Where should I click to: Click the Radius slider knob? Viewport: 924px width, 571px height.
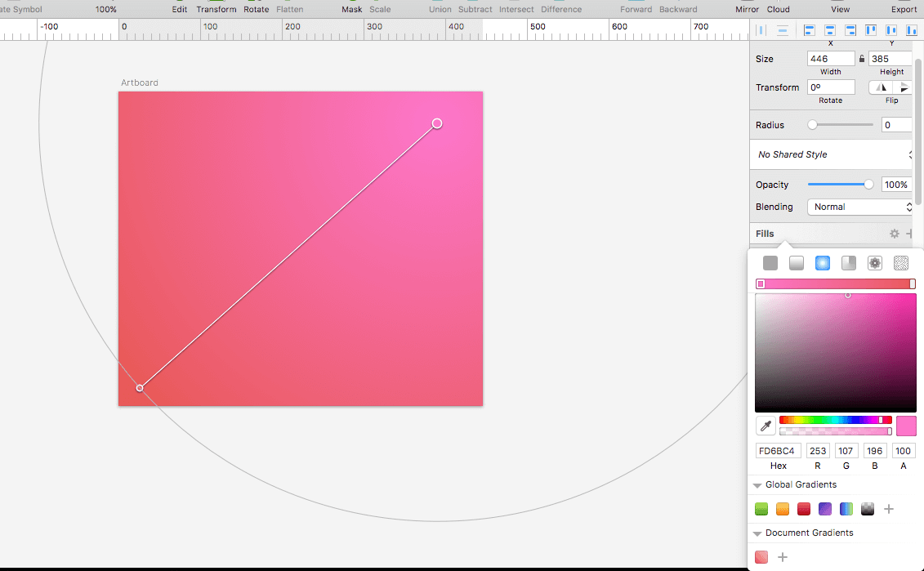pyautogui.click(x=813, y=125)
